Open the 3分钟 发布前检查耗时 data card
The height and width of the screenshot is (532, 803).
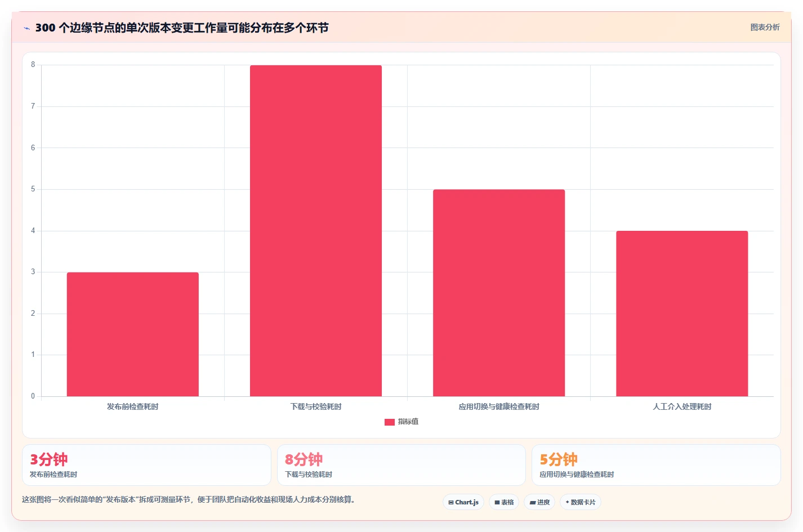(146, 465)
